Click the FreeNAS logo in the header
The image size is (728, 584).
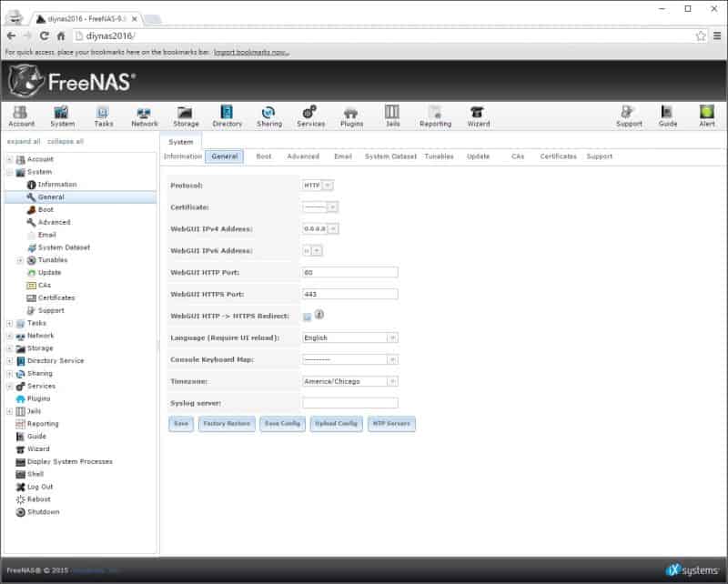point(72,81)
